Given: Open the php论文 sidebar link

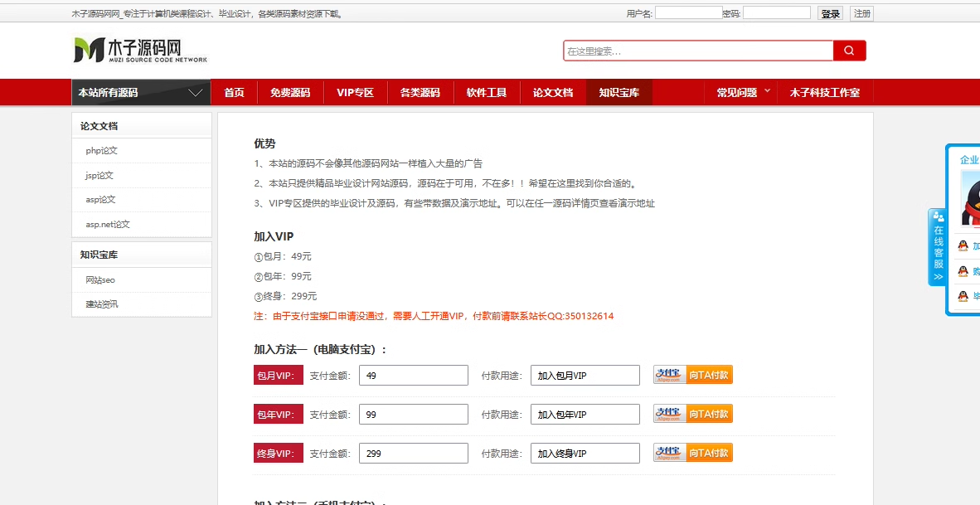Looking at the screenshot, I should tap(101, 151).
